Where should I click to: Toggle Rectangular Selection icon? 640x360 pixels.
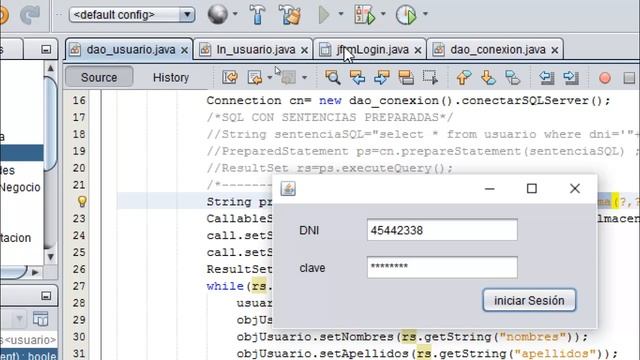(x=430, y=77)
